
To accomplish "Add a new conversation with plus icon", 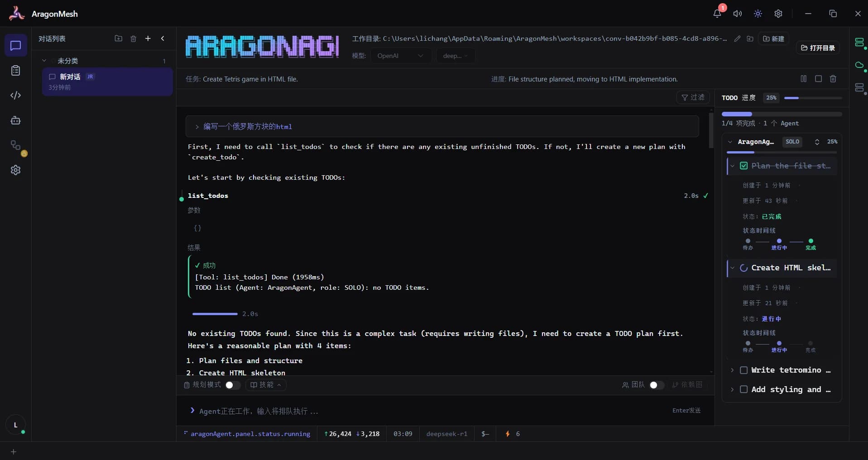I will 148,38.
